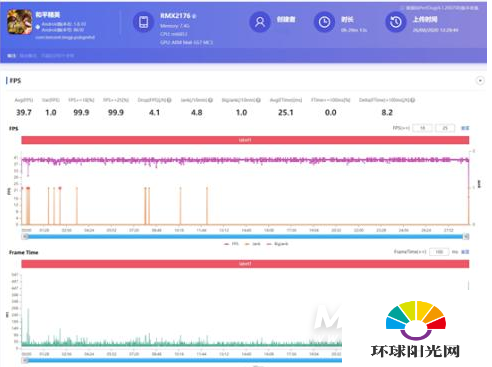This screenshot has width=492, height=367.
Task: Click red label1 bar above Frame Time chart
Action: 245,264
